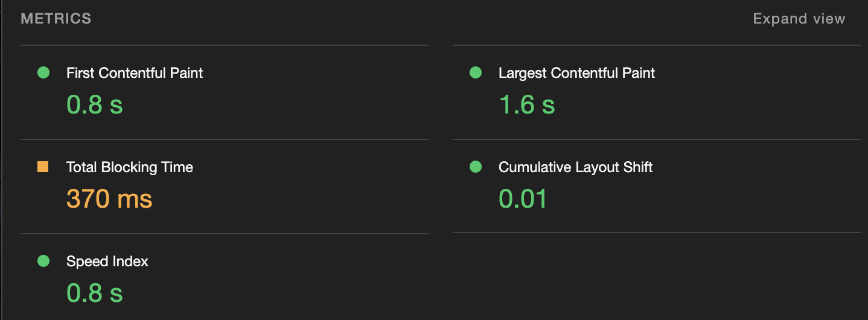Viewport: 868px width, 320px height.
Task: Open the First Contentful Paint metric label
Action: tap(135, 73)
